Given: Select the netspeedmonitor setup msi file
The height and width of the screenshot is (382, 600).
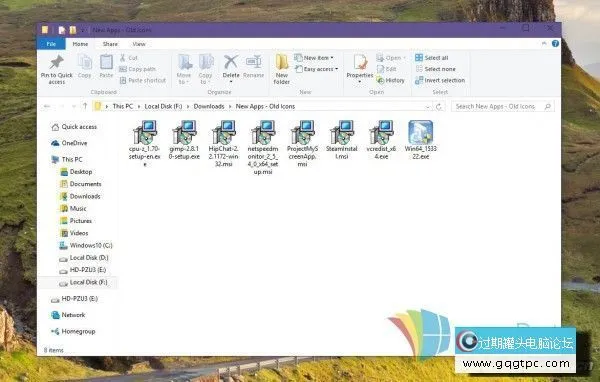Looking at the screenshot, I should click(263, 148).
